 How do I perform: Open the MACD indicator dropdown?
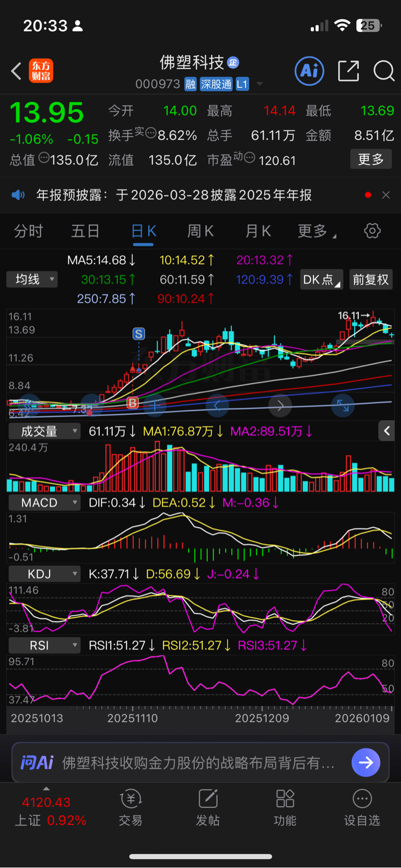[x=44, y=503]
